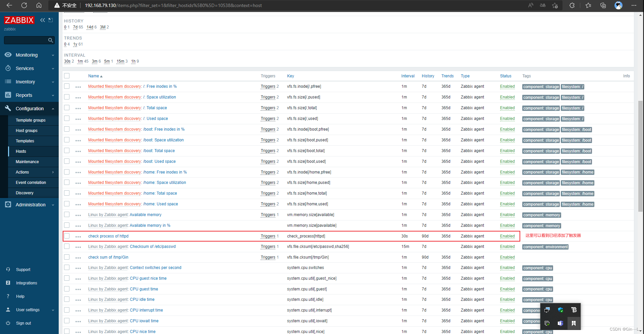Click Microsoft Teams tray icon

coord(560,323)
